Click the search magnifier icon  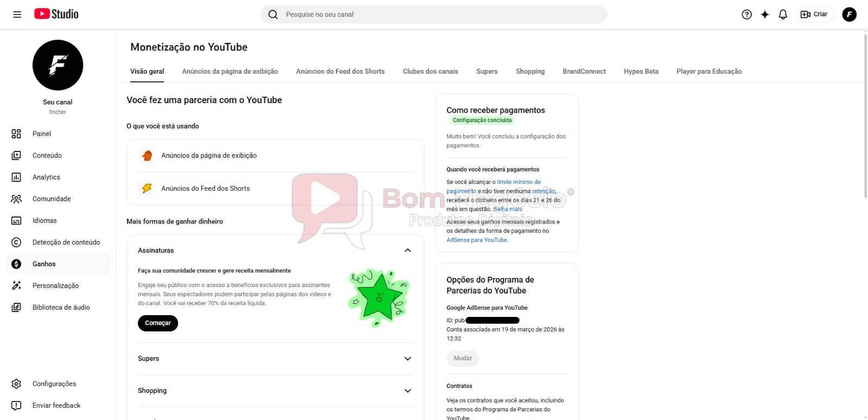pos(273,15)
